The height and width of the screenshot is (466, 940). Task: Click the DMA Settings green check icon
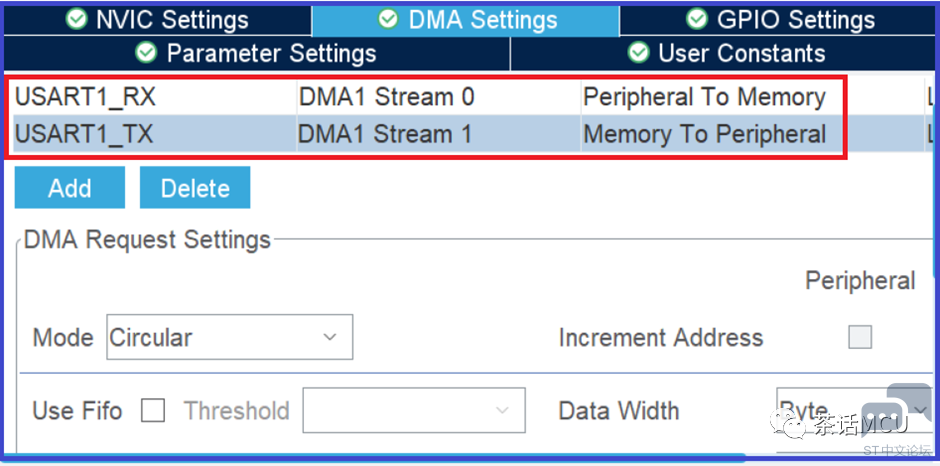(388, 19)
